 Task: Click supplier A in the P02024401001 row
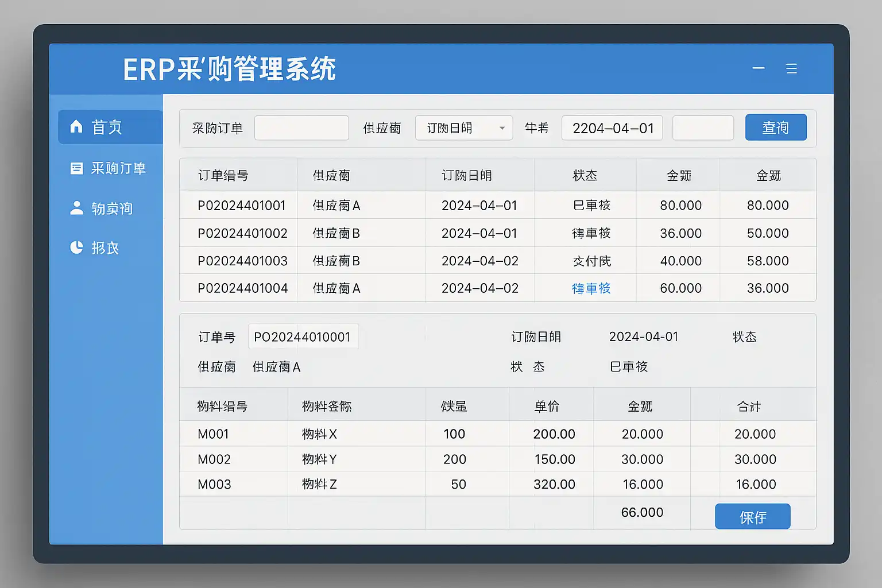tap(336, 206)
